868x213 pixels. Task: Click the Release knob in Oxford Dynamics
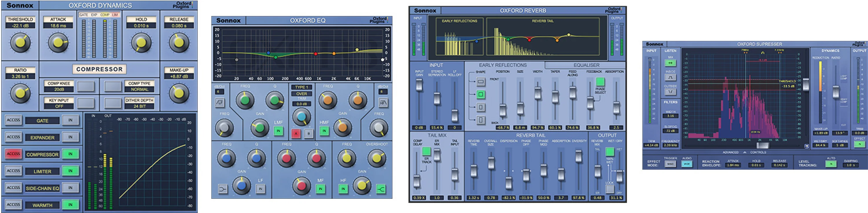[179, 43]
